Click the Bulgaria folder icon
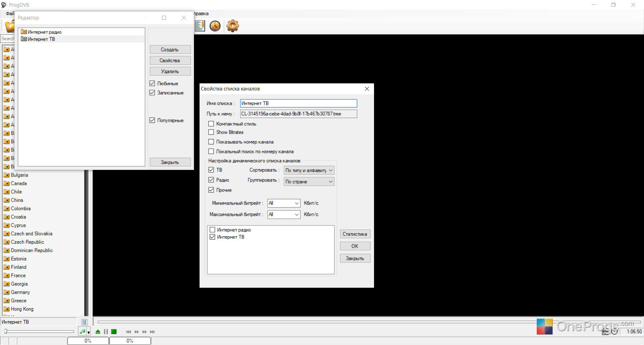The height and width of the screenshot is (345, 644). pos(6,175)
